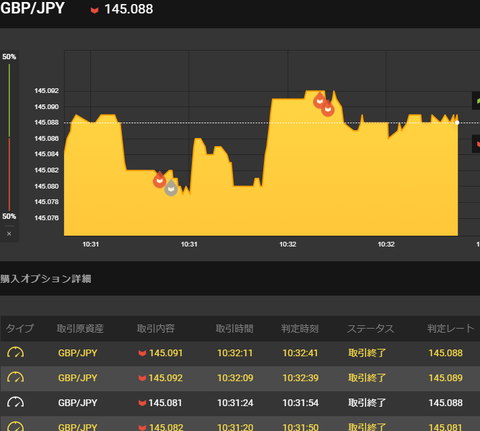
Task: Click 取引終了 status in the 10:32:11 row
Action: (367, 353)
